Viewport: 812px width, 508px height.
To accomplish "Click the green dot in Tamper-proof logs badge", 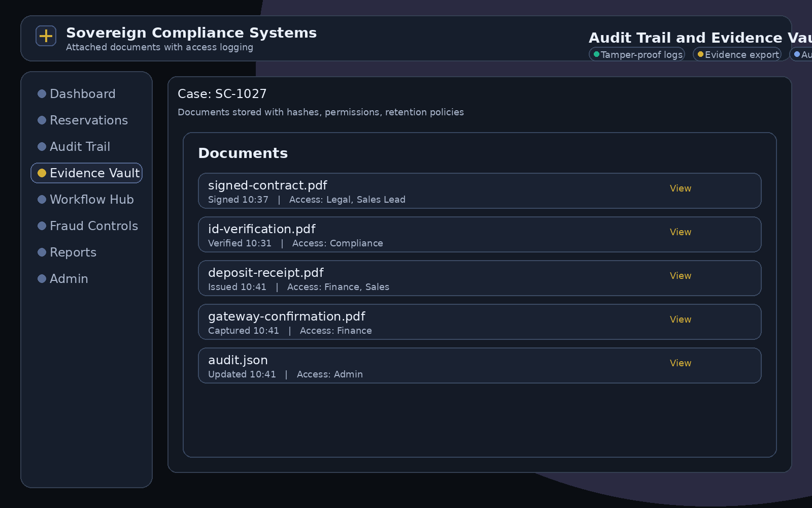I will [596, 53].
